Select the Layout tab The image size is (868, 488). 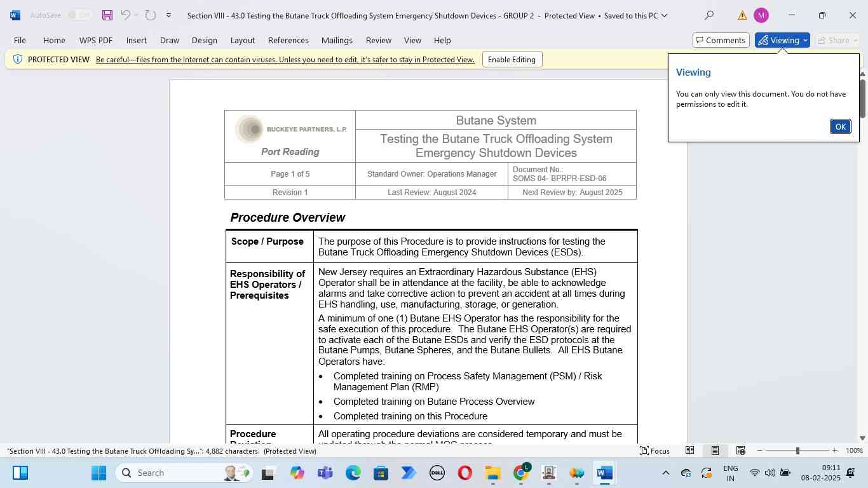pos(243,40)
